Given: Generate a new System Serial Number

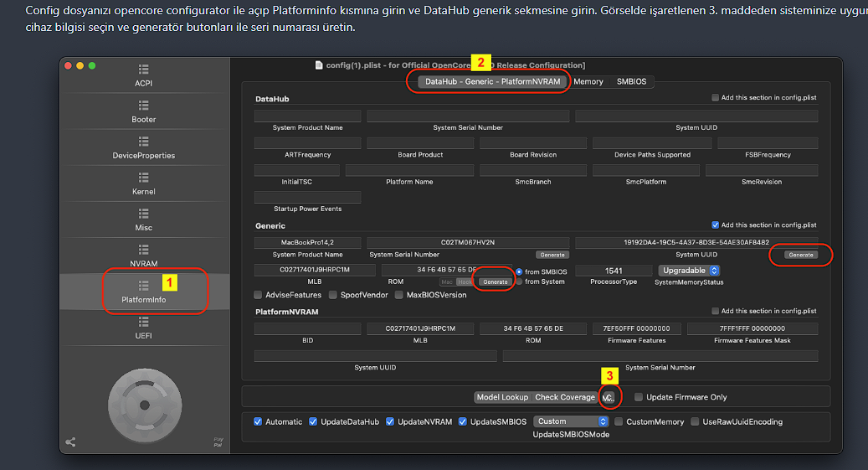Looking at the screenshot, I should point(552,255).
